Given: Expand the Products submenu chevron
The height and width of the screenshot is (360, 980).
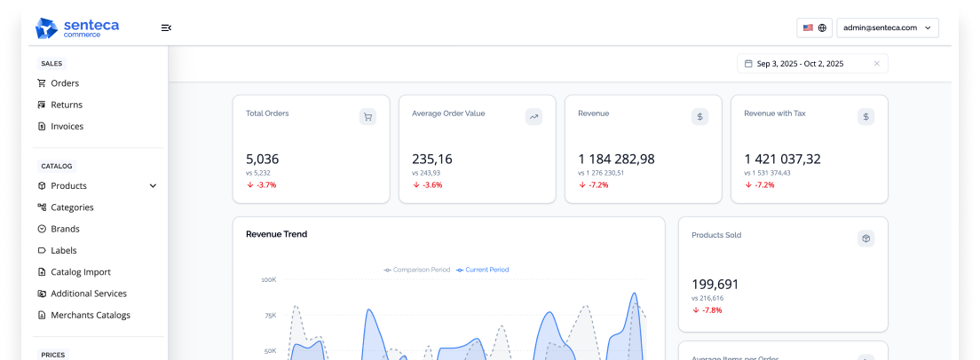Looking at the screenshot, I should [153, 186].
